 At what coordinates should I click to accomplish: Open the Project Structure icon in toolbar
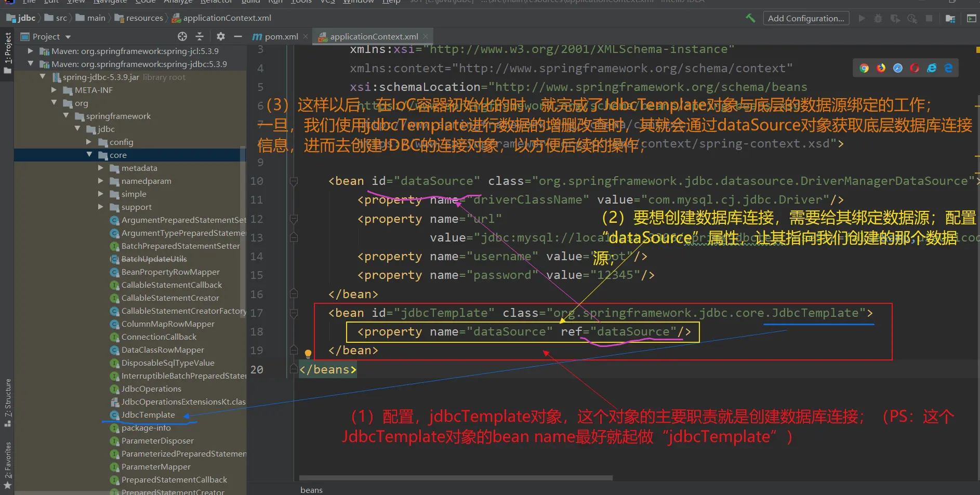[x=950, y=19]
